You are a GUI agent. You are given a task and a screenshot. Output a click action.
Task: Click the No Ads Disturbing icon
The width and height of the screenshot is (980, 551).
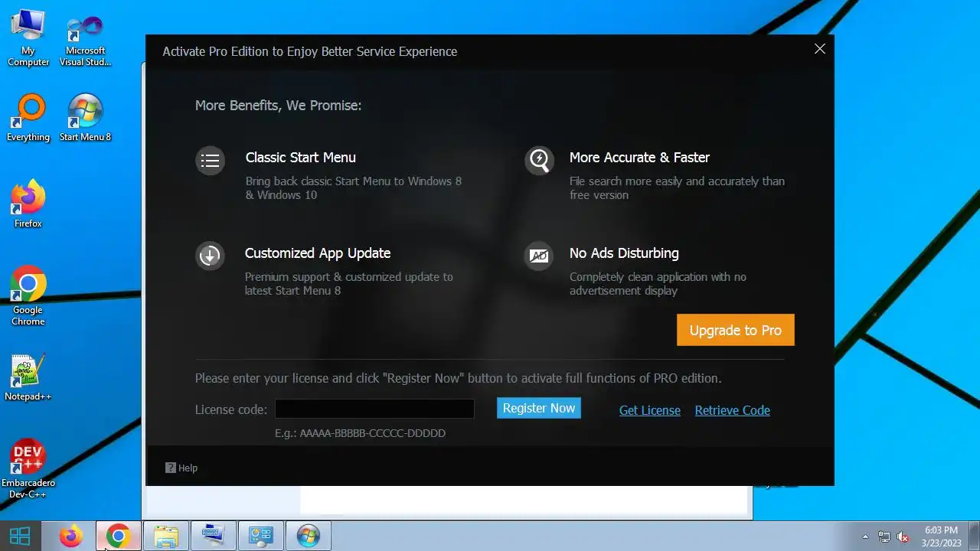pos(539,256)
